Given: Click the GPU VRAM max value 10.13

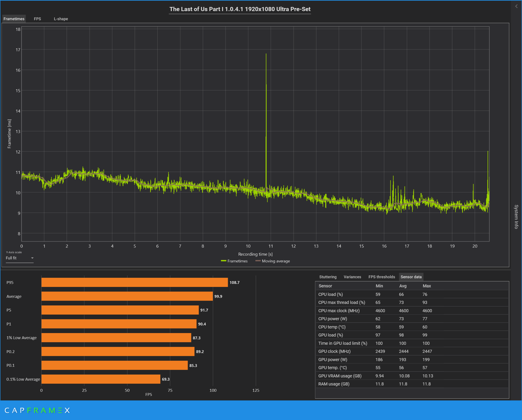Looking at the screenshot, I should [x=428, y=376].
